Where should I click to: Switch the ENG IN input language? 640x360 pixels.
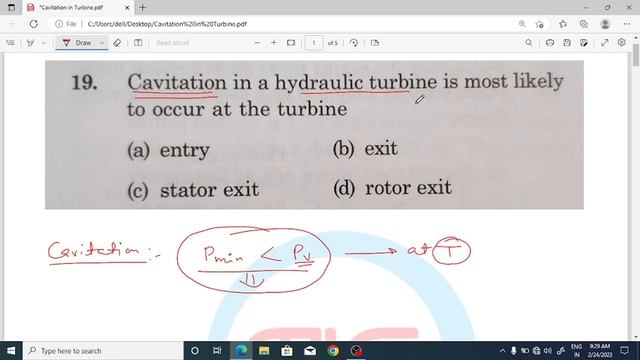click(576, 351)
